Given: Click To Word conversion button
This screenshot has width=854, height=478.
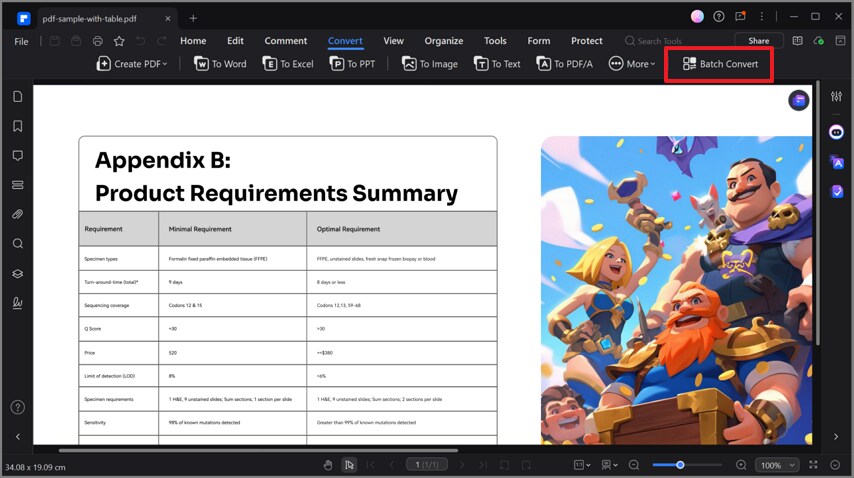Looking at the screenshot, I should pos(220,64).
